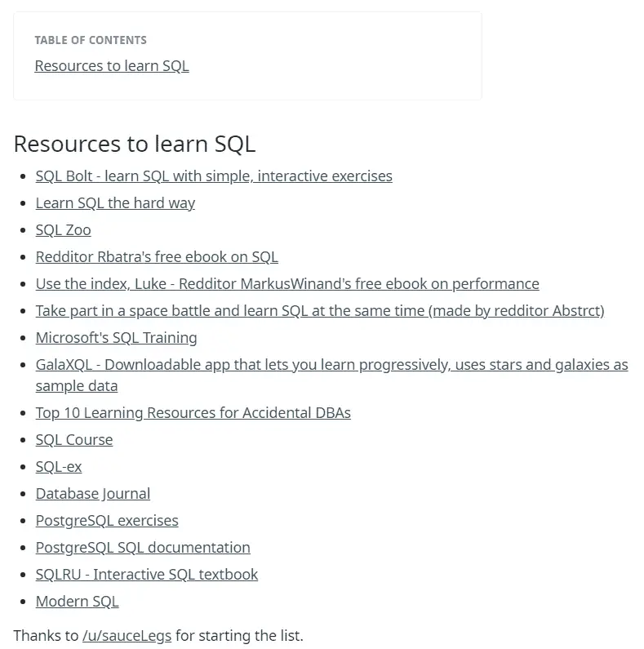Open the PostgreSQL exercises link
The height and width of the screenshot is (649, 644).
(x=107, y=520)
